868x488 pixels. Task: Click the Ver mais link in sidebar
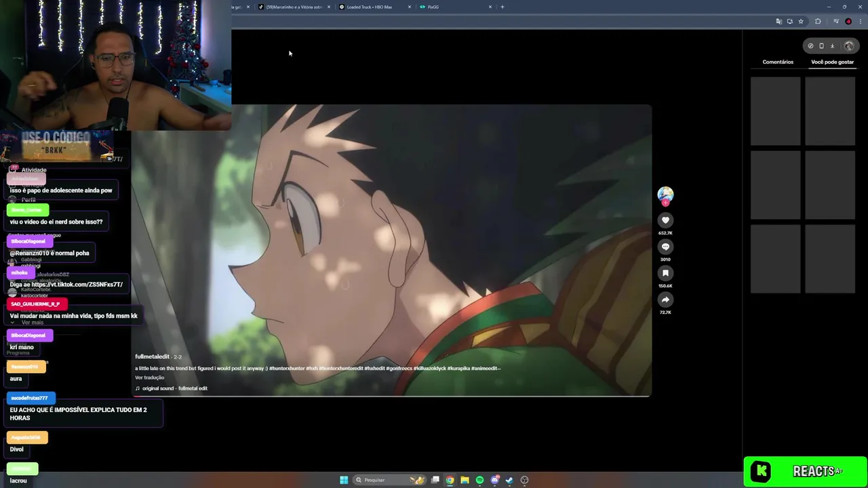click(x=33, y=323)
